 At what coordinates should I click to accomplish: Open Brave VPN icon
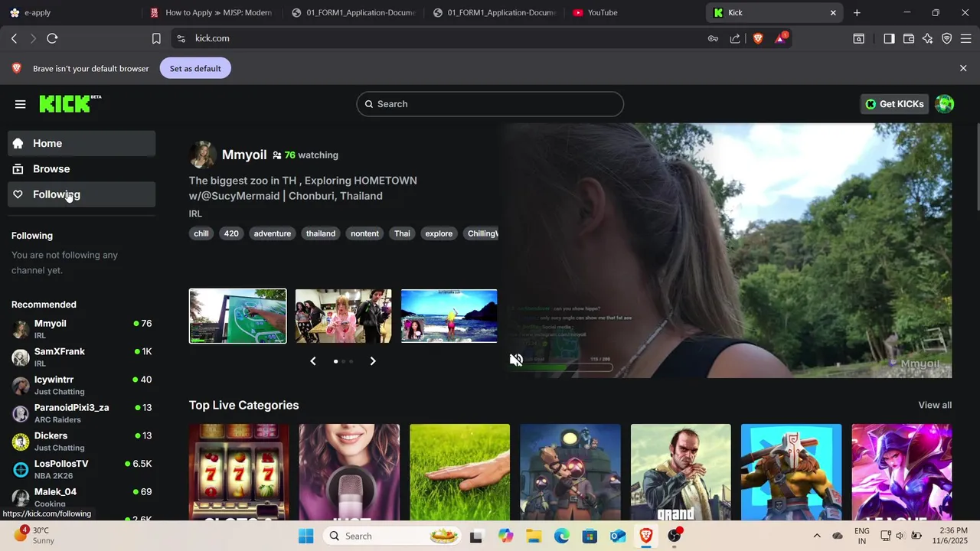click(x=947, y=38)
